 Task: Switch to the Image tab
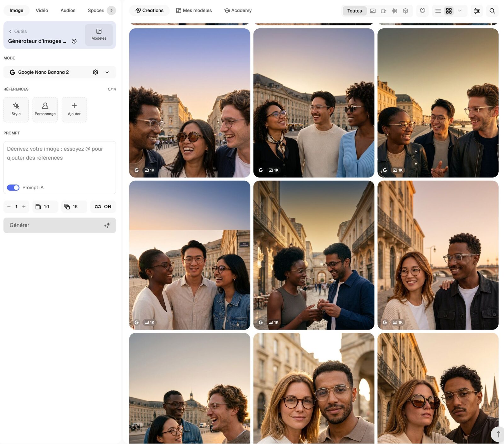point(16,10)
